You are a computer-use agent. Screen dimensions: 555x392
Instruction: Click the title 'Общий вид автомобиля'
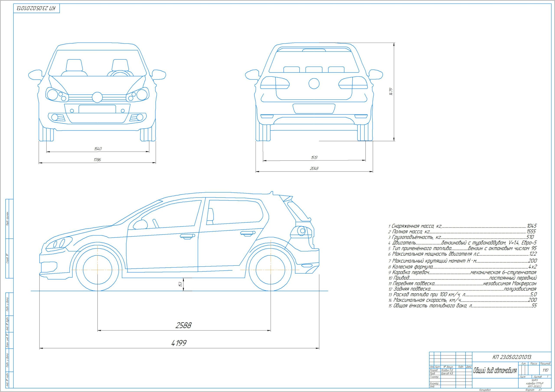[495, 370]
